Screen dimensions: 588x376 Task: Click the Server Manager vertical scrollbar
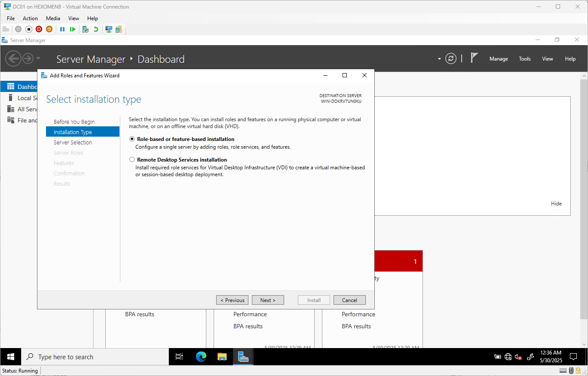point(584,200)
